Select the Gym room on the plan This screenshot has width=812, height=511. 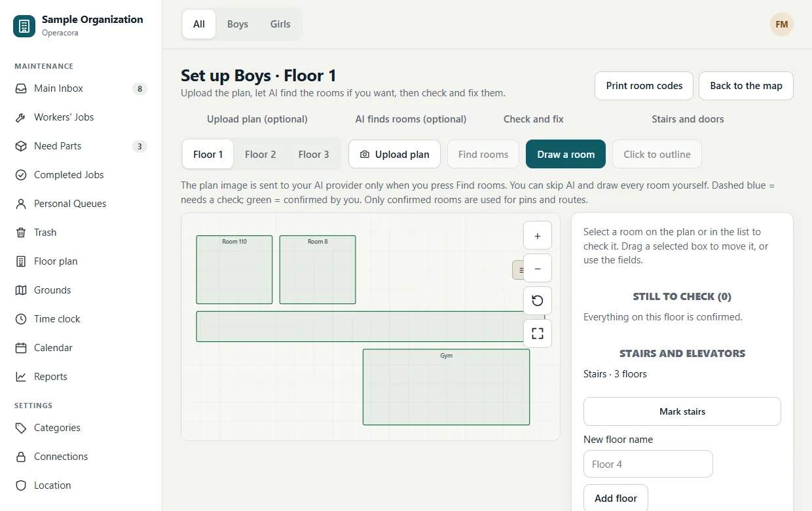coord(446,387)
